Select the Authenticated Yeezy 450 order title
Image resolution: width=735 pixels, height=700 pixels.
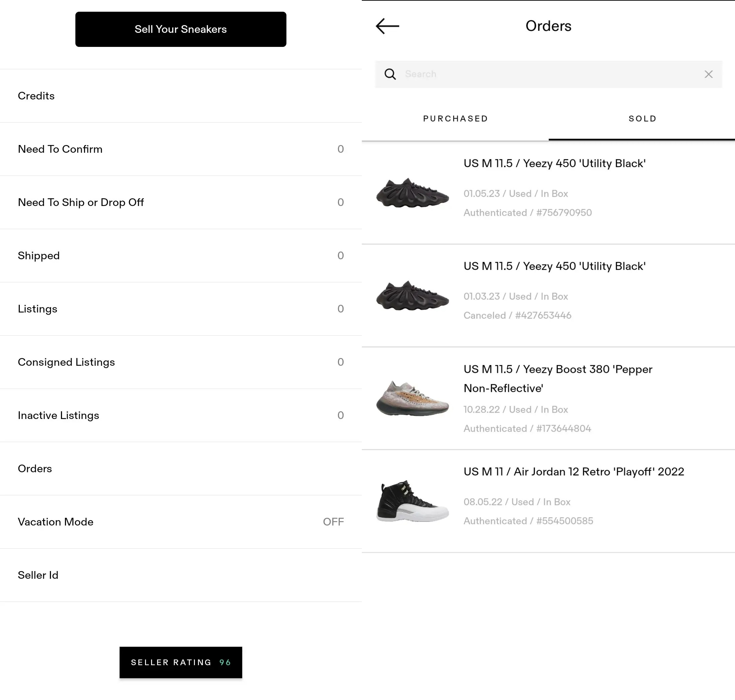(554, 163)
